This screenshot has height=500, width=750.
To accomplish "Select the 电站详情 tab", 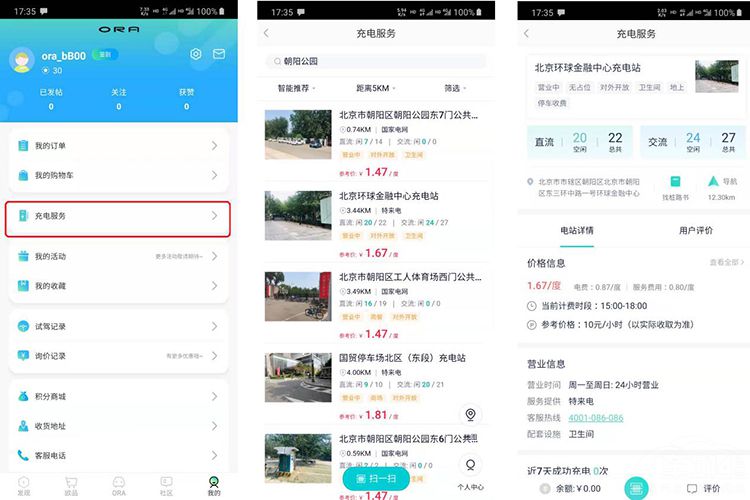I will click(575, 230).
